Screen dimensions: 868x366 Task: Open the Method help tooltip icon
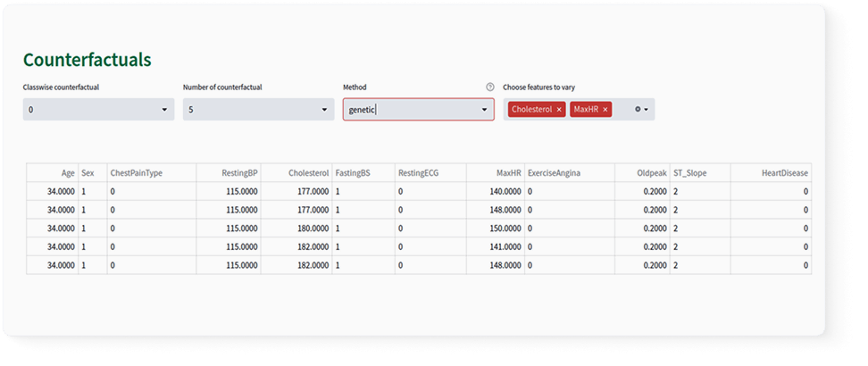click(x=489, y=87)
